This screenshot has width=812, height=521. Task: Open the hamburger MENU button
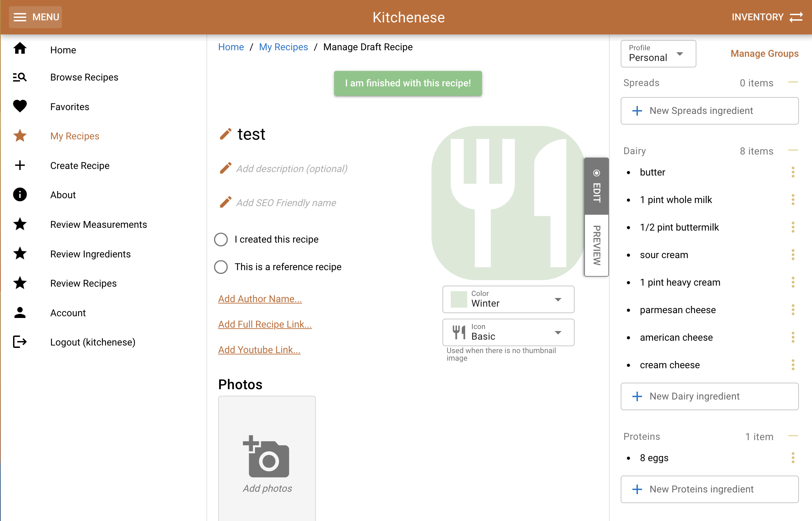pos(35,17)
